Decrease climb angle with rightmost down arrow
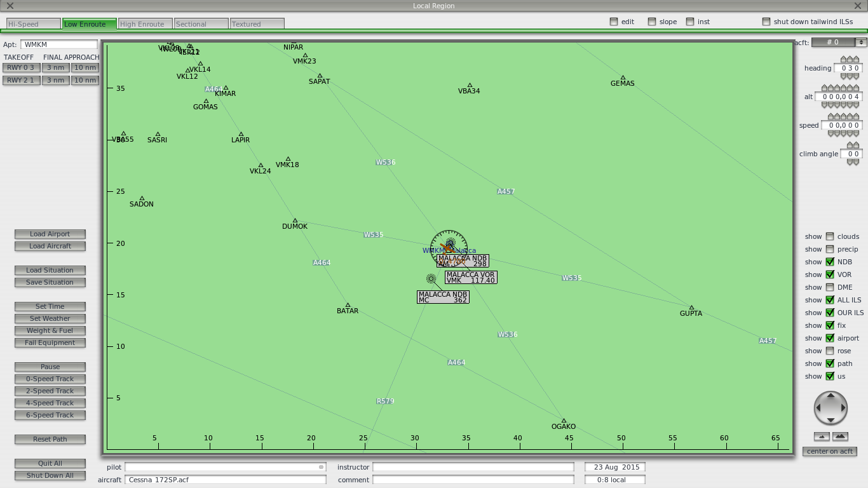 point(856,163)
